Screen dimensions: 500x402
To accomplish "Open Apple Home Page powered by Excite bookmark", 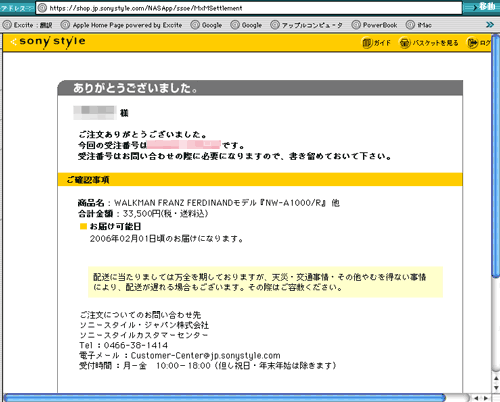I will (127, 25).
